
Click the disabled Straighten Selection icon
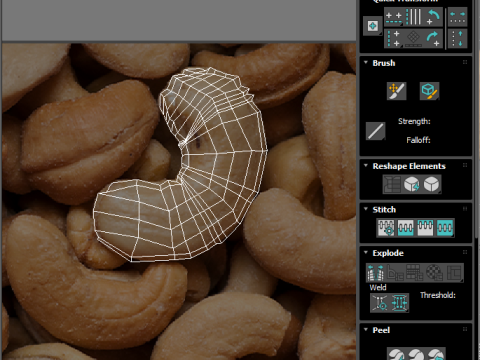point(392,184)
